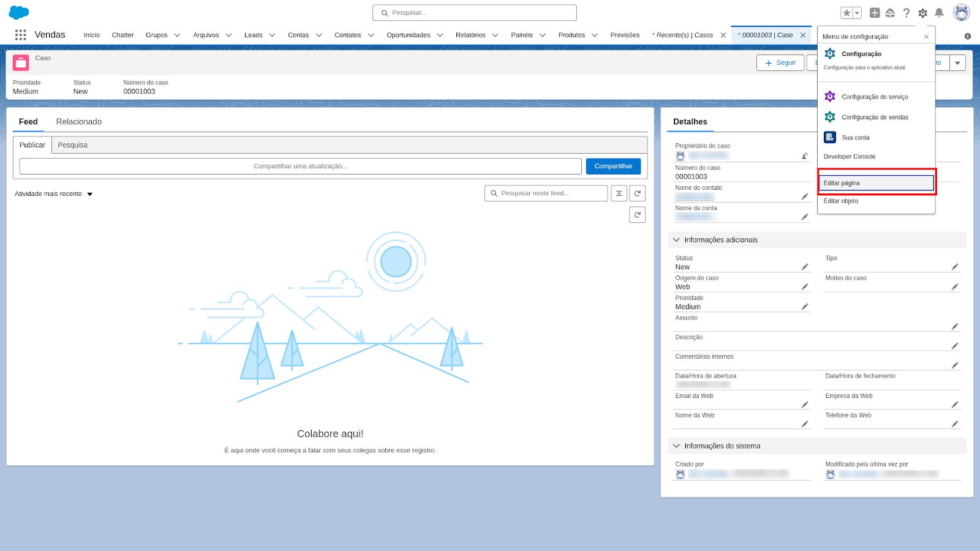The image size is (980, 551).
Task: Open Developer Console from the menu
Action: tap(850, 157)
